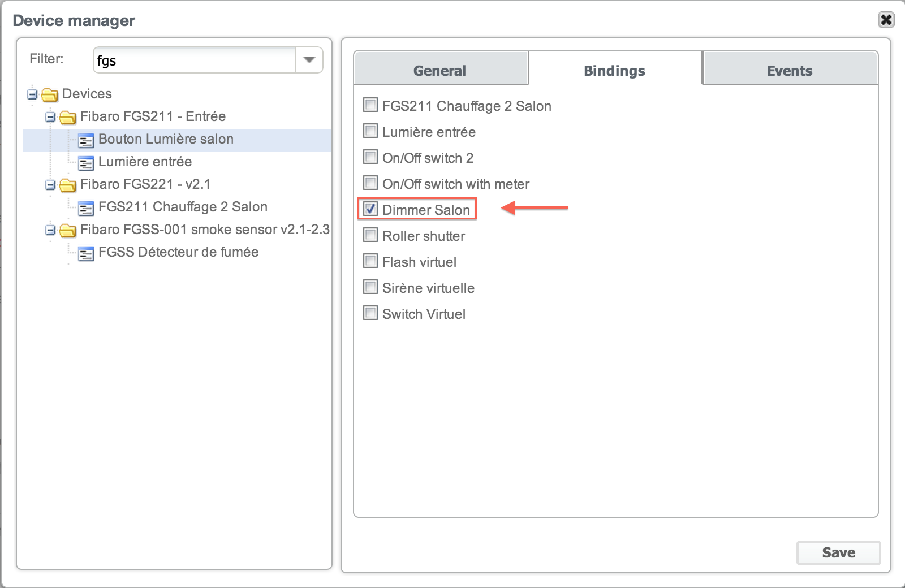Click the Devices root folder icon
The height and width of the screenshot is (588, 905).
(49, 94)
